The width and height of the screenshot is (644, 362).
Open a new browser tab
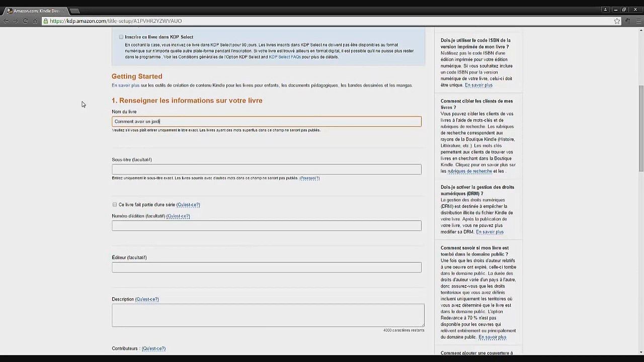click(74, 11)
